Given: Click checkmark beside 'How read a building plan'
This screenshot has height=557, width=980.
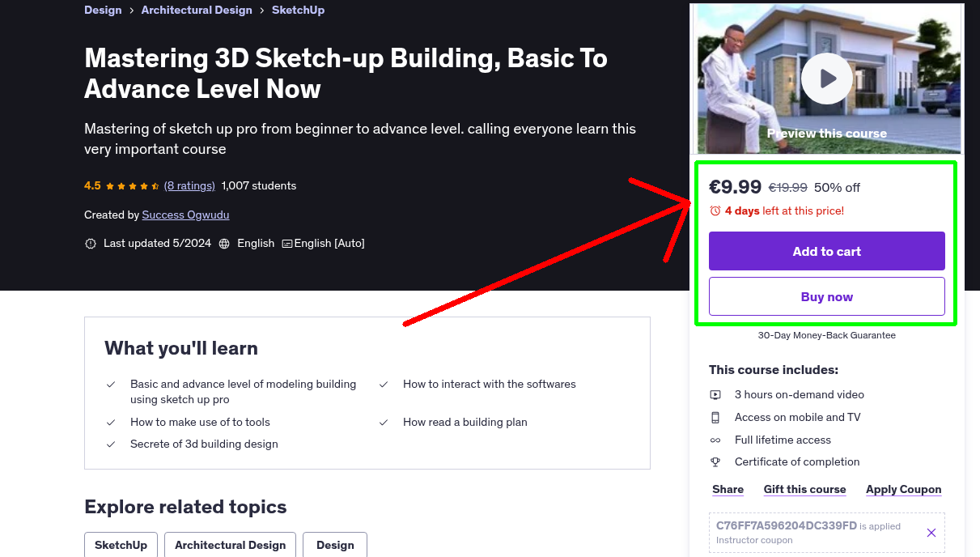Looking at the screenshot, I should (x=384, y=423).
